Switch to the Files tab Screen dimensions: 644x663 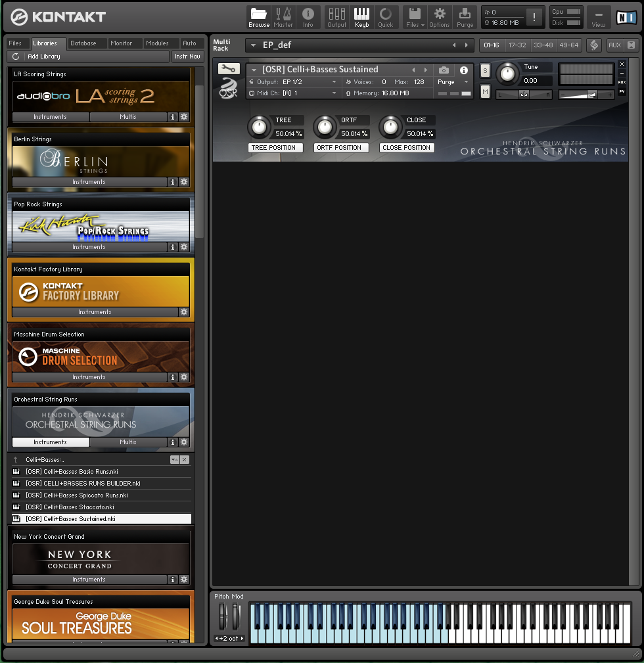coord(15,43)
